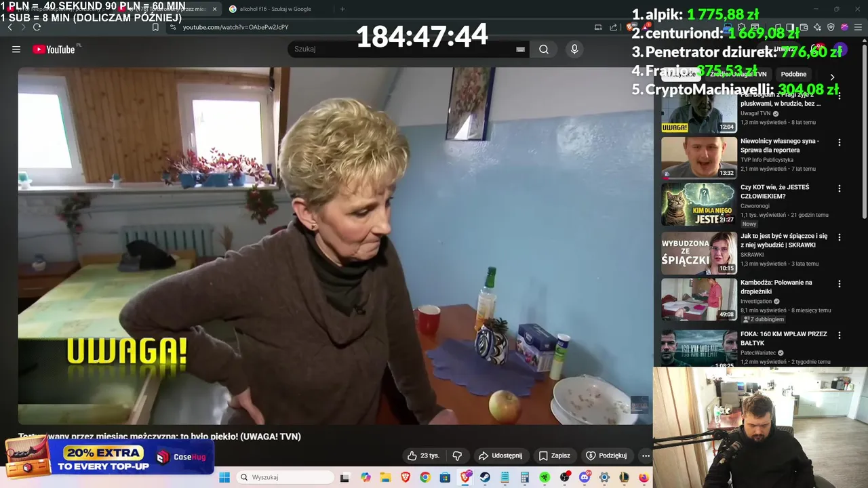Image resolution: width=868 pixels, height=488 pixels.
Task: Open options for 'Jak to jest być w śpiączce' video
Action: [x=840, y=237]
